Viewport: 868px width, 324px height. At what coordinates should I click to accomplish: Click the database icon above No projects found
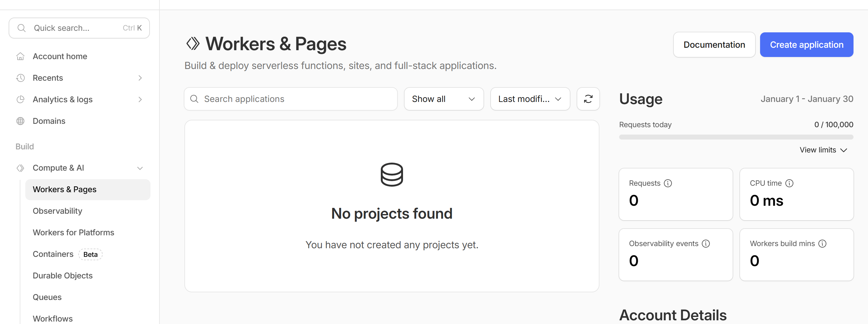[392, 174]
